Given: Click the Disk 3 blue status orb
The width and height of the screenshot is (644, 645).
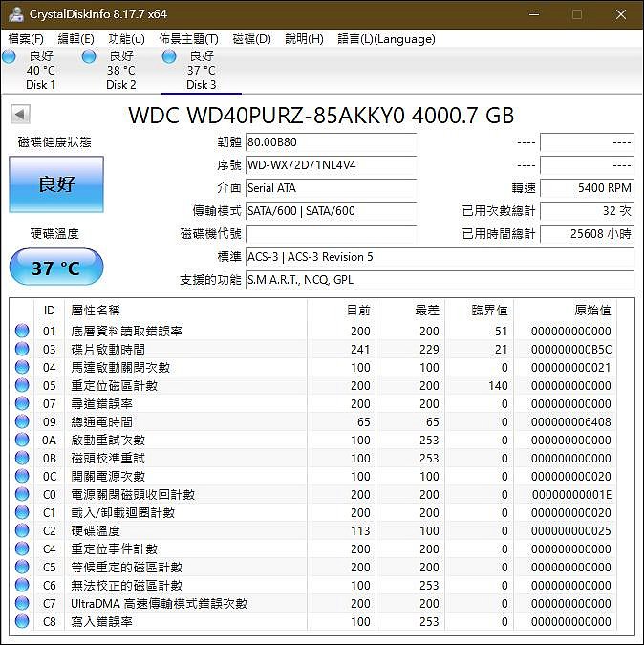Looking at the screenshot, I should coord(169,56).
